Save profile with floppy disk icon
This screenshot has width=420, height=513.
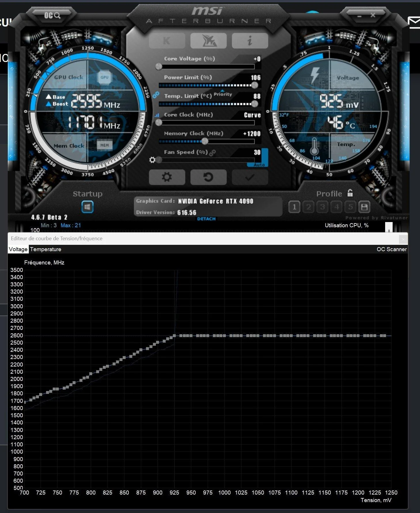point(364,207)
